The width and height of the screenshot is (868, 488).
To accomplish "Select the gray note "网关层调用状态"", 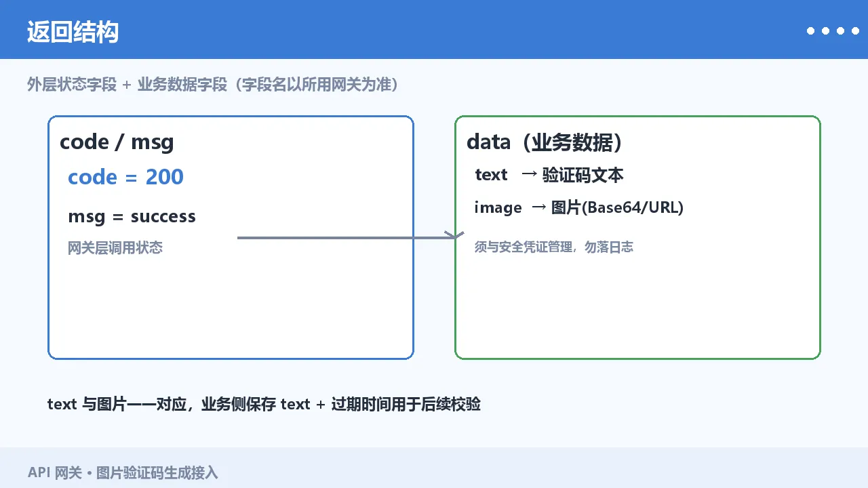I will click(x=115, y=247).
